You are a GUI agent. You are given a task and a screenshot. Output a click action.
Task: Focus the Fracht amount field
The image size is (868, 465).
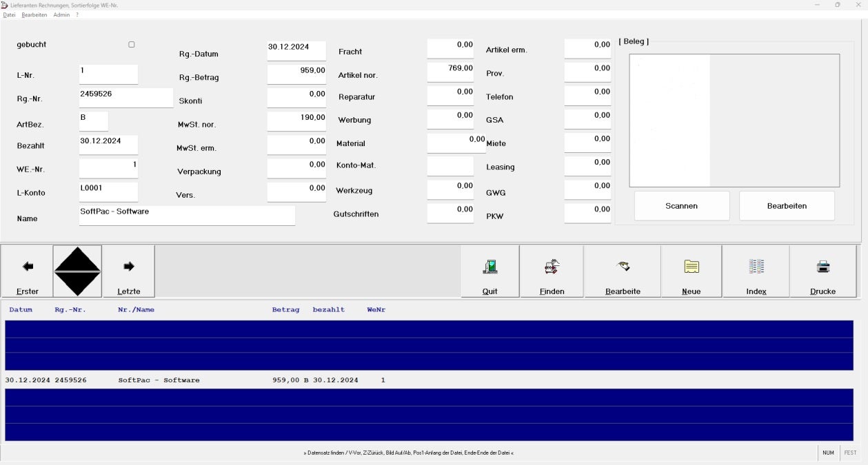(450, 48)
